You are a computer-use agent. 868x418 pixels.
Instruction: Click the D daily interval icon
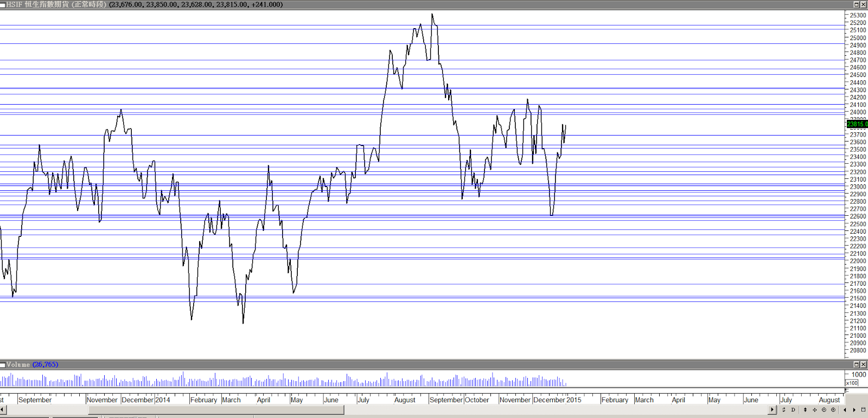click(x=793, y=410)
